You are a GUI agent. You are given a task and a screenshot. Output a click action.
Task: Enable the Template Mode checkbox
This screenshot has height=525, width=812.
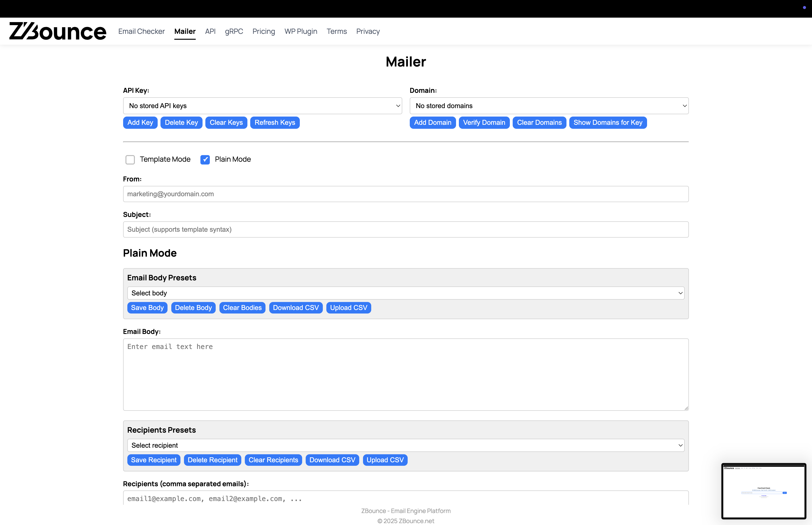click(130, 160)
